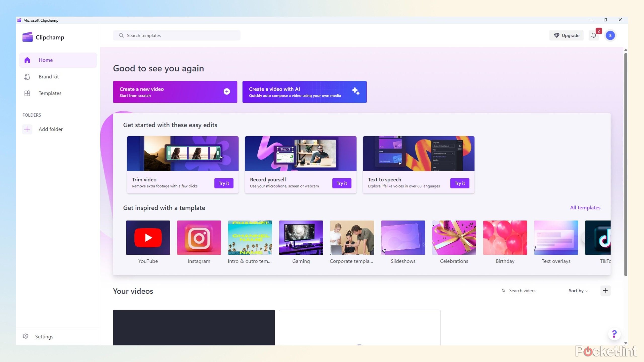644x362 pixels.
Task: Try the Record yourself feature
Action: [x=341, y=183]
